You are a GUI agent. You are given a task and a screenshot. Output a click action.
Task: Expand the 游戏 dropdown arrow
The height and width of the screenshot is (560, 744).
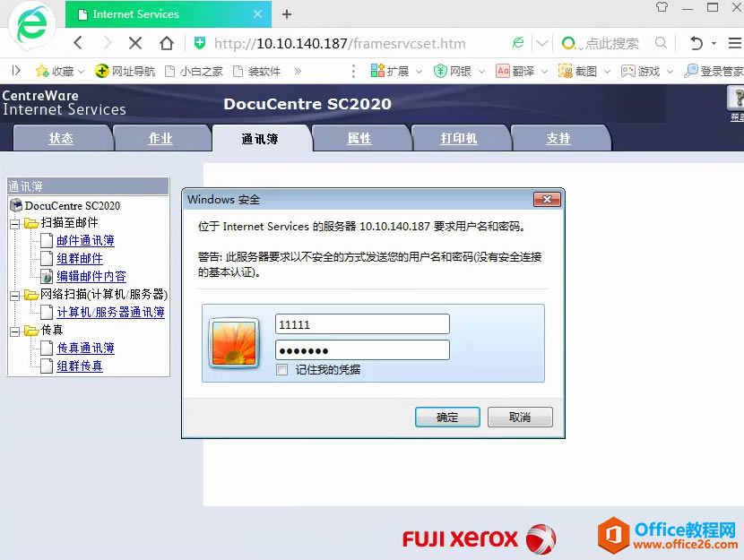670,72
